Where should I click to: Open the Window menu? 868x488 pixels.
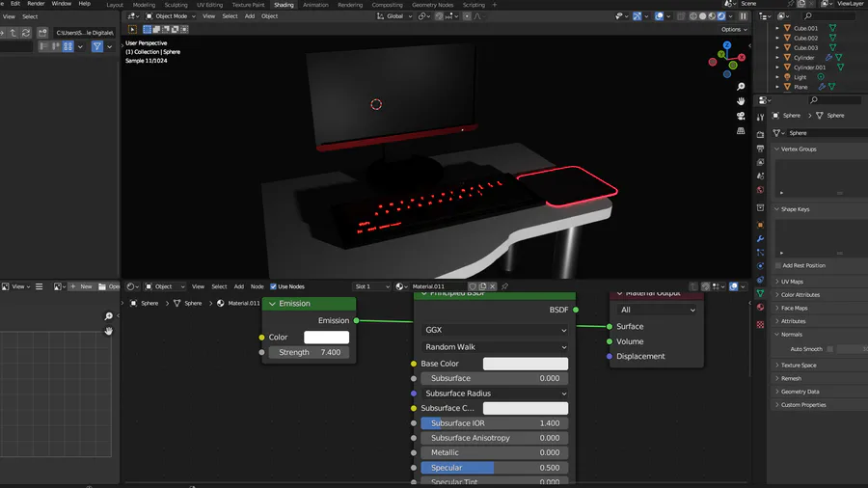coord(62,3)
